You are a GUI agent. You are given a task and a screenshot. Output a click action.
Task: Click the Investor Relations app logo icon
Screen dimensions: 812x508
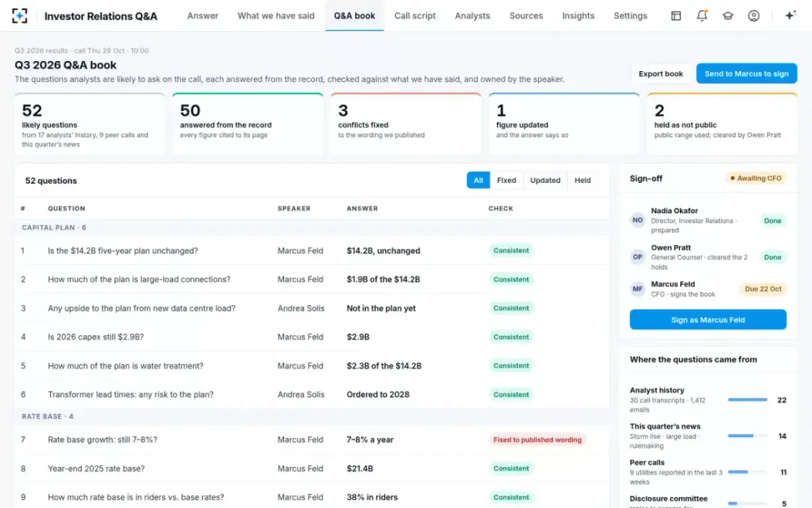click(20, 16)
